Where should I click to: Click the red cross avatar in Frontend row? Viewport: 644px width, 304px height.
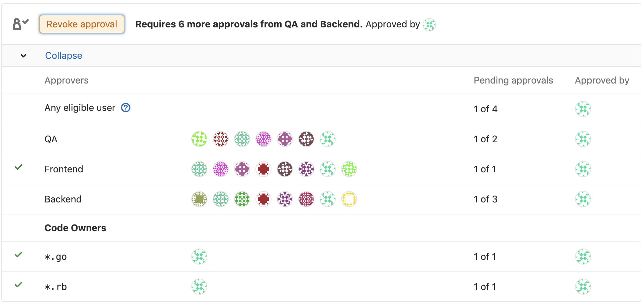tap(263, 169)
